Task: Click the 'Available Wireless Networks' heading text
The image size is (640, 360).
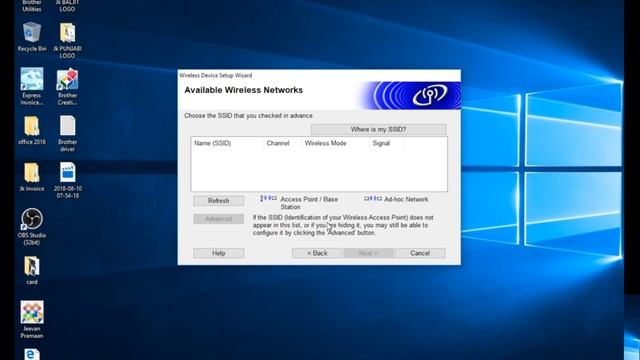Action: [243, 90]
